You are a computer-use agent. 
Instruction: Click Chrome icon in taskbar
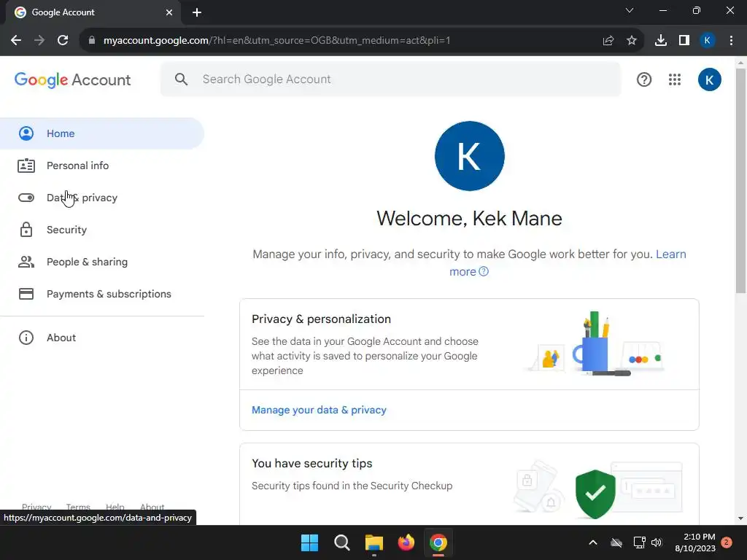coord(438,542)
